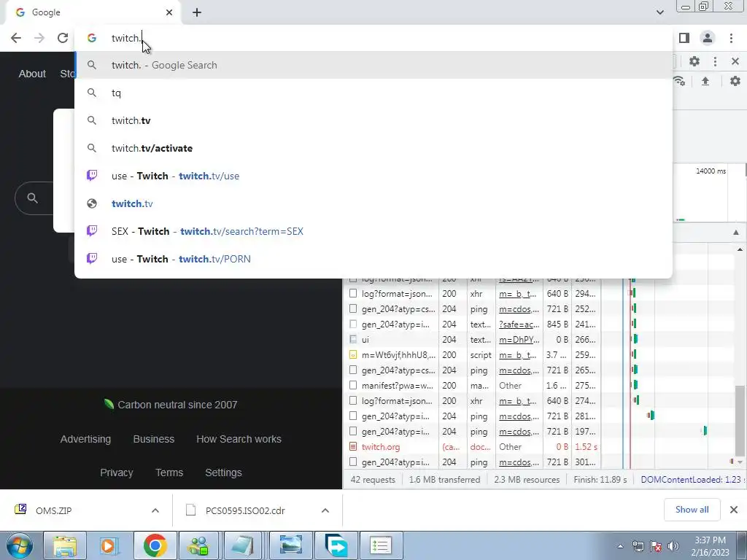Select the 'twitch.tv/activate' suggestion

pyautogui.click(x=373, y=148)
